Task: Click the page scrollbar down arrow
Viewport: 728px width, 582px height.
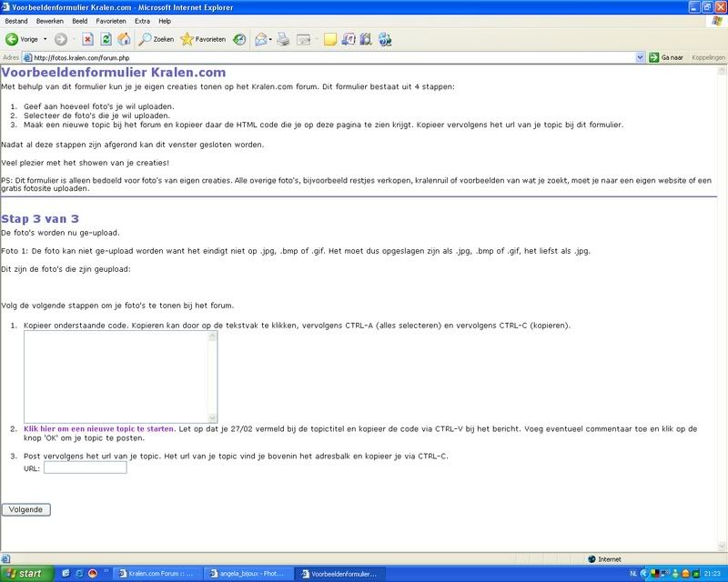Action: [x=722, y=547]
